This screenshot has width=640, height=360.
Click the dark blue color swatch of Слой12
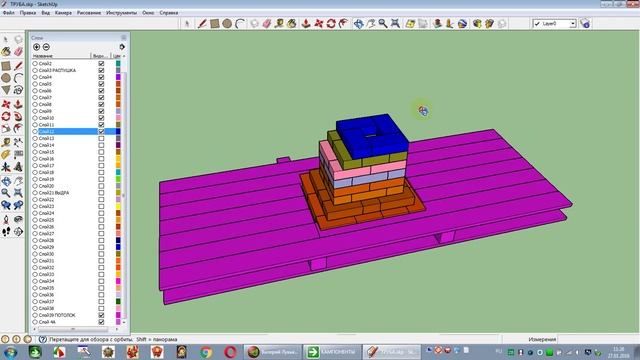118,131
